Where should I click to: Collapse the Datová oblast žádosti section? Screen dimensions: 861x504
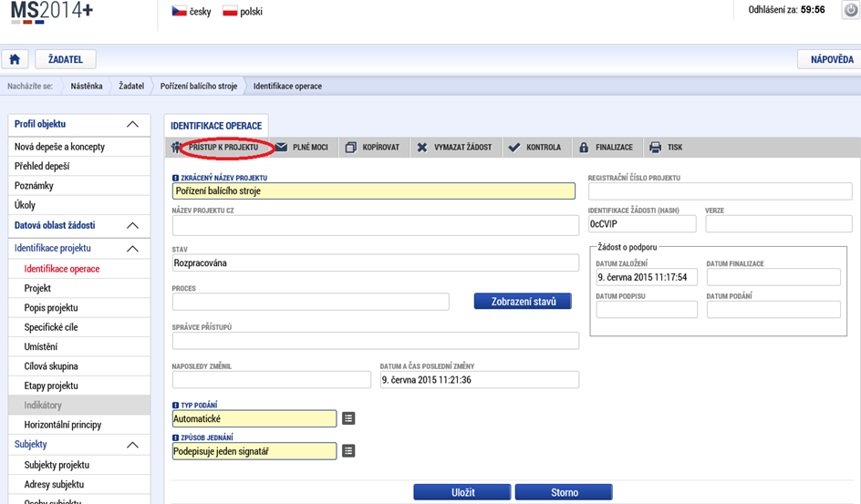(132, 225)
